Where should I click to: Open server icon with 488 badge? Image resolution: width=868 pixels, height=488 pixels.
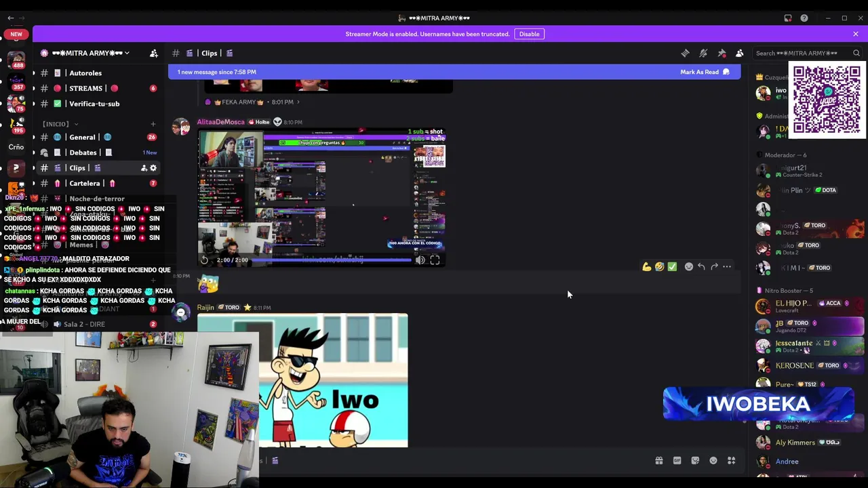[16, 59]
